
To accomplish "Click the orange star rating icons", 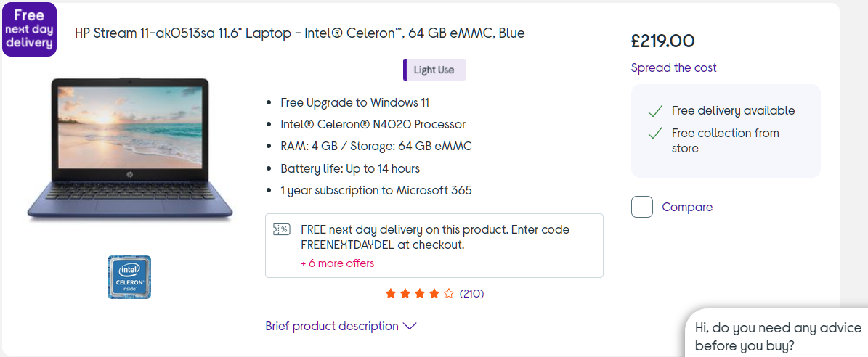I will click(419, 294).
